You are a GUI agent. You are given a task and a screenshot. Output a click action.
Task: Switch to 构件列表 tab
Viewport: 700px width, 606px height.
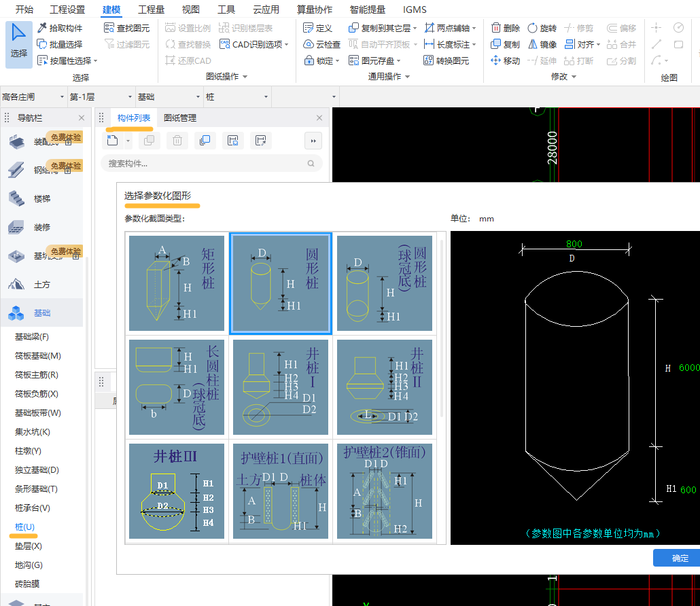pyautogui.click(x=133, y=118)
